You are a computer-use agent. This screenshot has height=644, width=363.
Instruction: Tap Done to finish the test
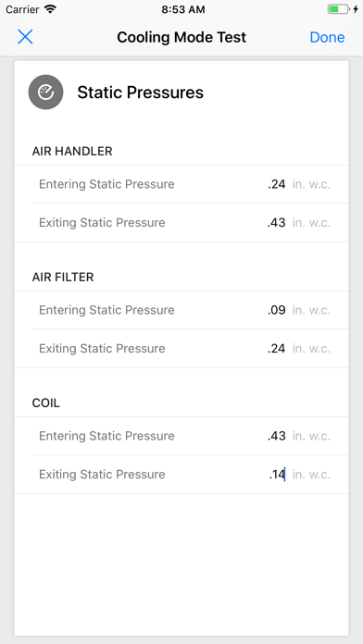(x=327, y=37)
